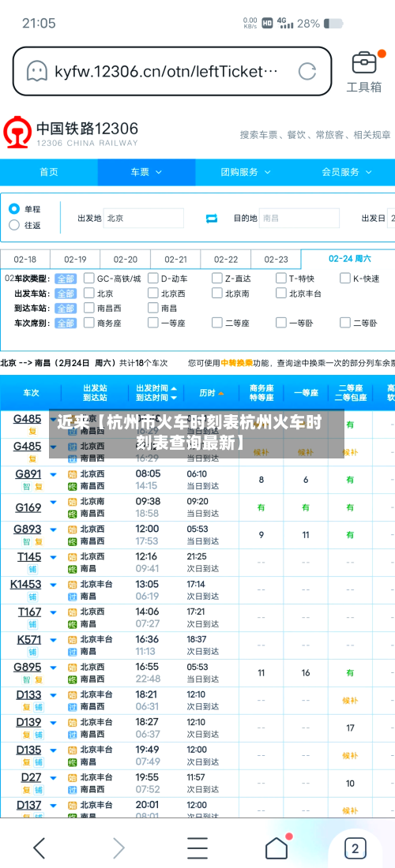395x868 pixels.
Task: Check the T-特快 train type box
Action: point(281,279)
